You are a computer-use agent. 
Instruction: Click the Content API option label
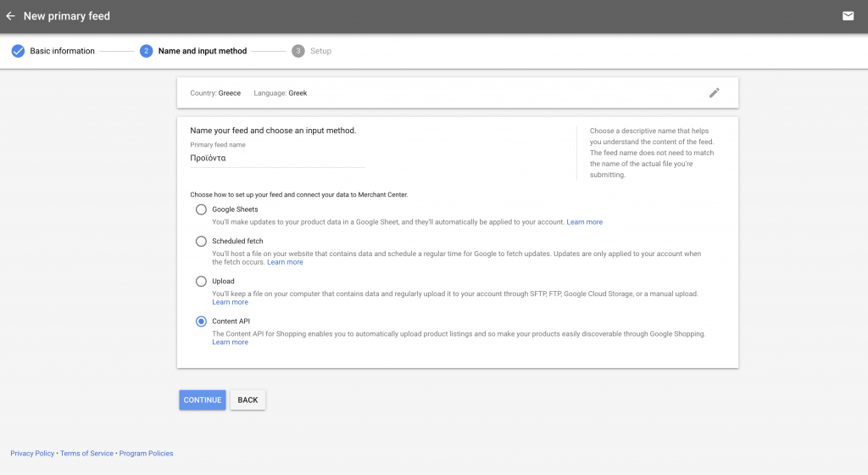click(x=231, y=321)
